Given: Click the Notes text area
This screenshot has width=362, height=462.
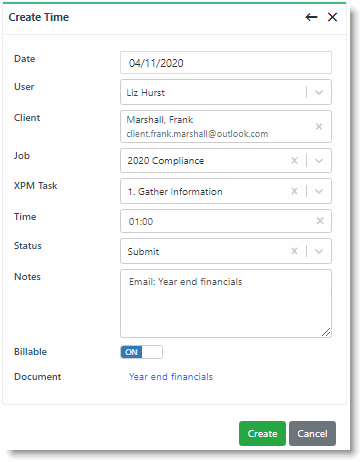Looking at the screenshot, I should click(226, 303).
